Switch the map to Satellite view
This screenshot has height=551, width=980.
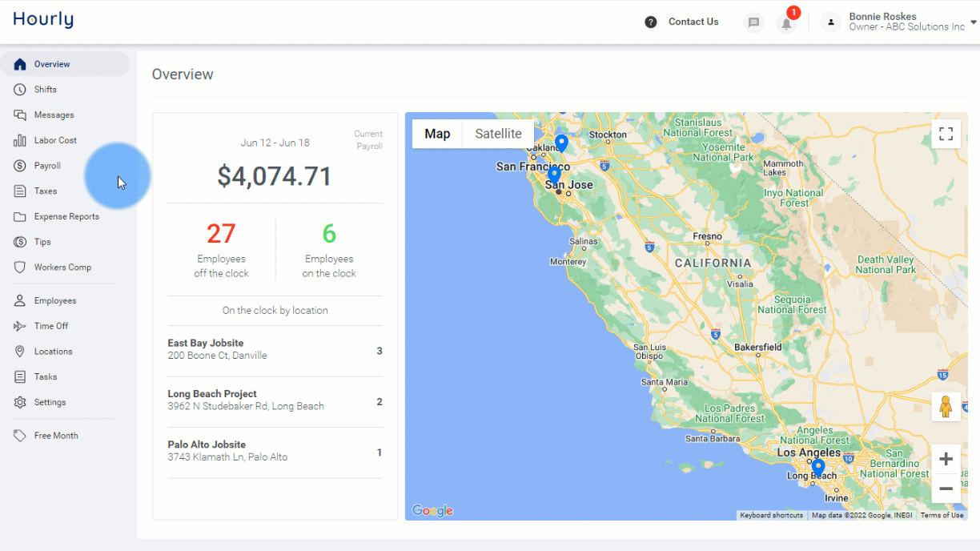tap(498, 134)
